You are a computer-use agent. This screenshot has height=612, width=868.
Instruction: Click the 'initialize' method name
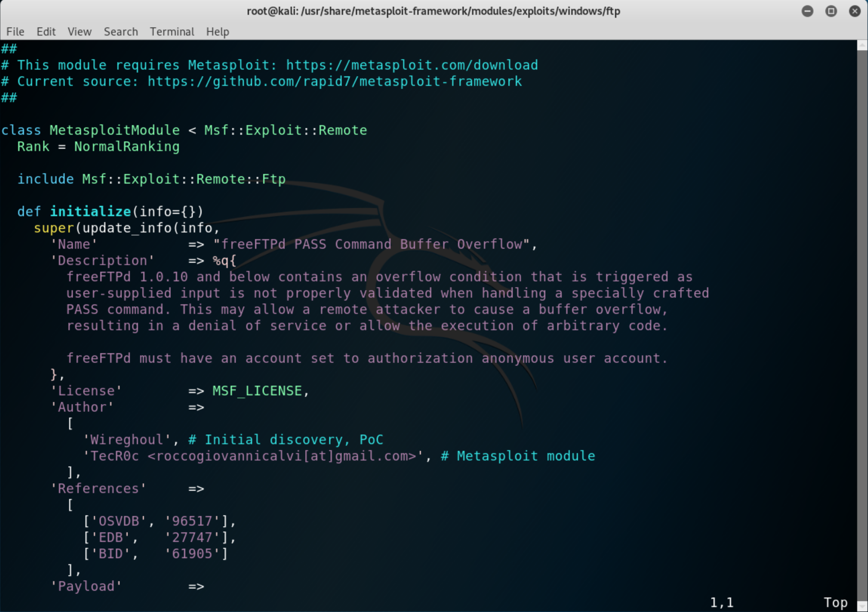(x=90, y=212)
